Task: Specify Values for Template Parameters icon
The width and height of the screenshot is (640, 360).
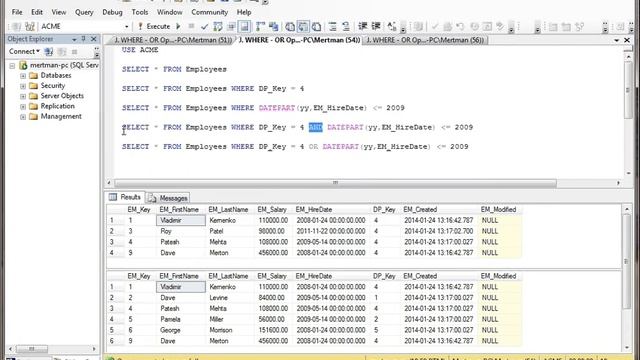Action: click(392, 27)
